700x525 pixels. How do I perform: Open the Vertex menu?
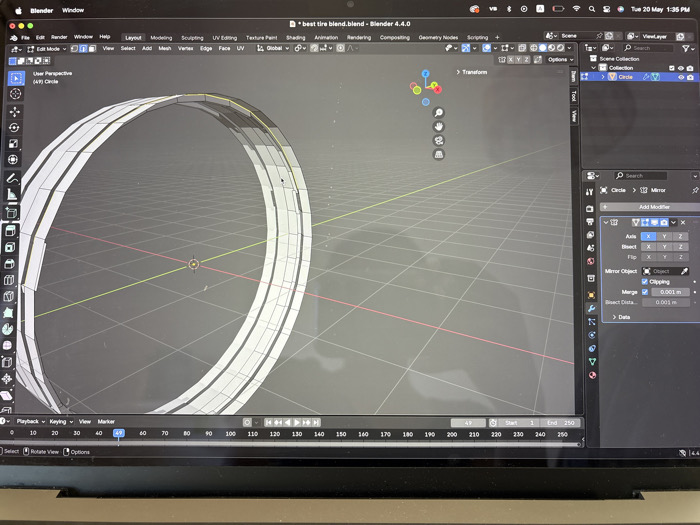coord(185,48)
